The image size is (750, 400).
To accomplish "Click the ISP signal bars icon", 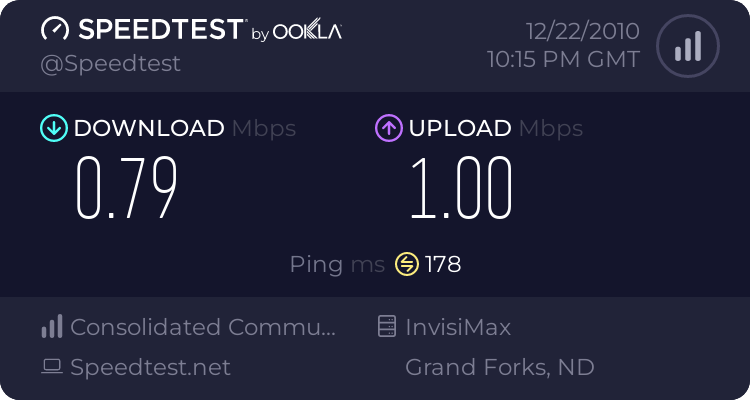I will coord(52,327).
